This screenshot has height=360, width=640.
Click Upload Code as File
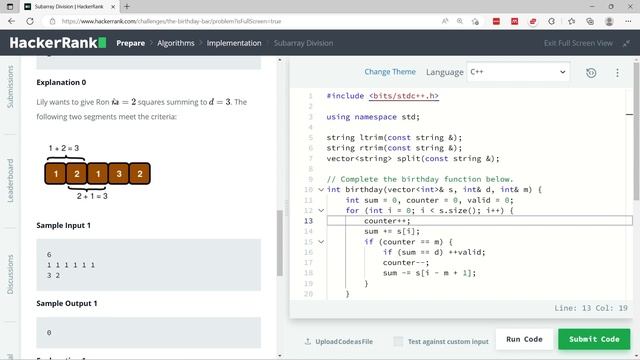(344, 341)
